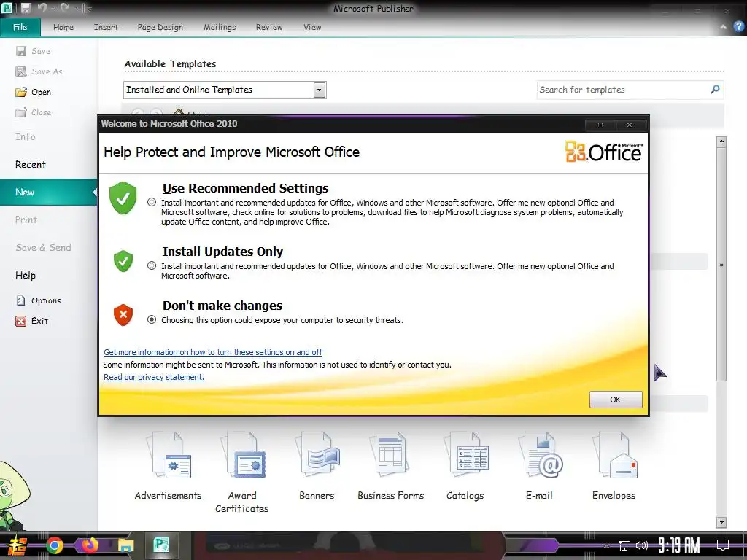Image resolution: width=747 pixels, height=560 pixels.
Task: Open the File tab
Action: coord(20,27)
